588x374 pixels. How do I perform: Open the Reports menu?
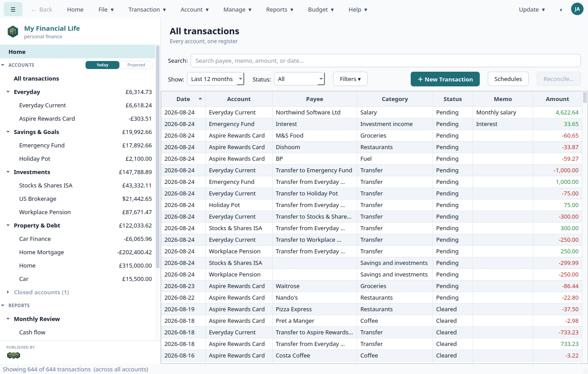pyautogui.click(x=280, y=9)
